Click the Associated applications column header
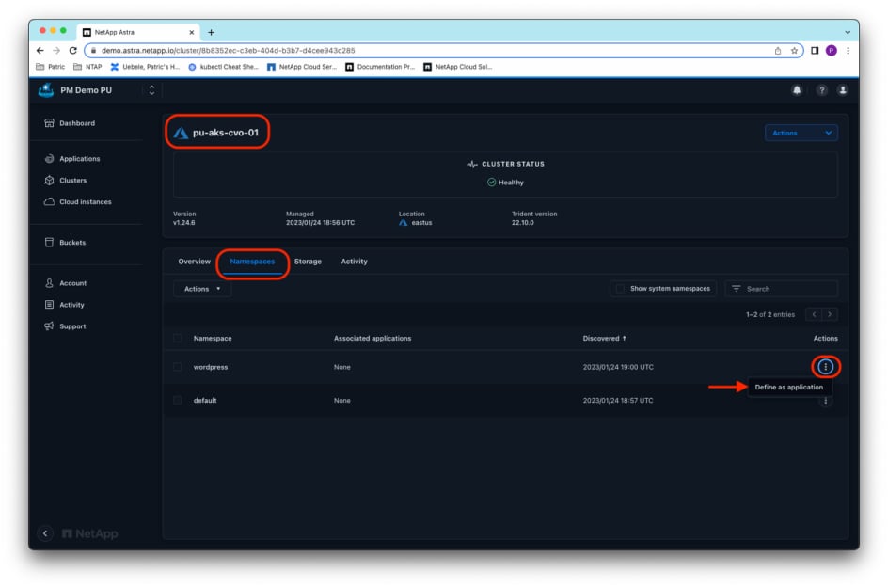 pyautogui.click(x=373, y=338)
